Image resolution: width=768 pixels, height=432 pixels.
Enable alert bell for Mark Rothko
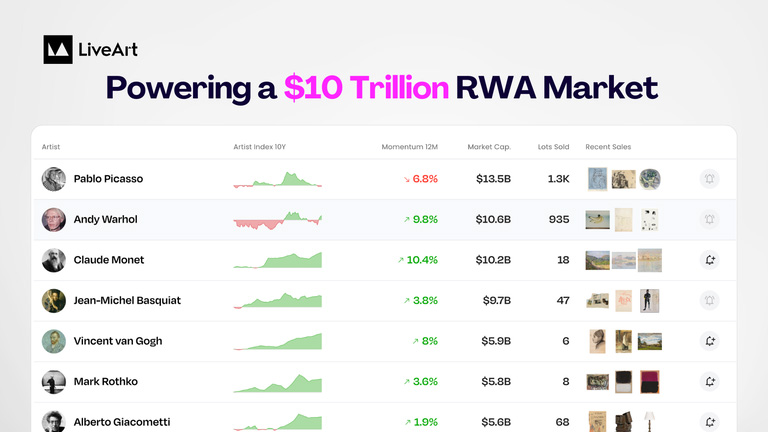click(x=709, y=382)
